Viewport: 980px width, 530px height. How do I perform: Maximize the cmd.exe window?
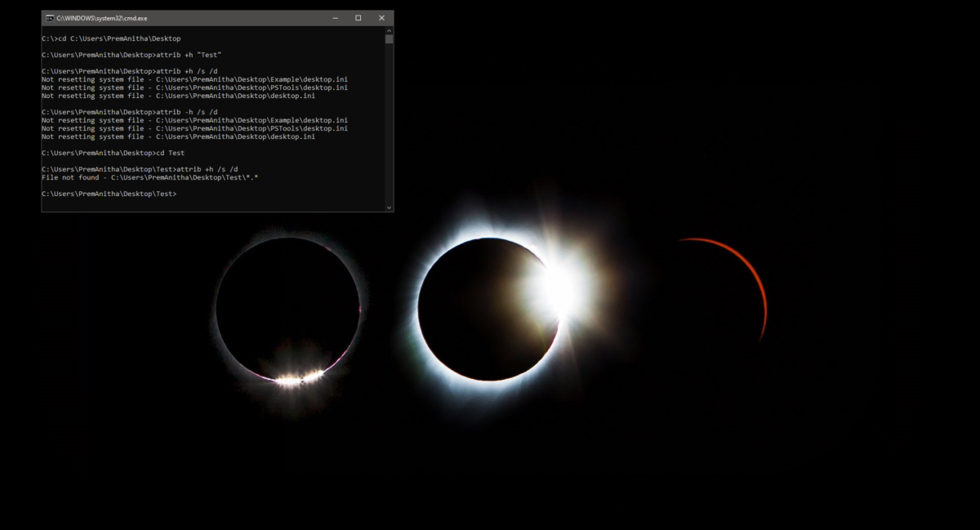click(x=358, y=18)
